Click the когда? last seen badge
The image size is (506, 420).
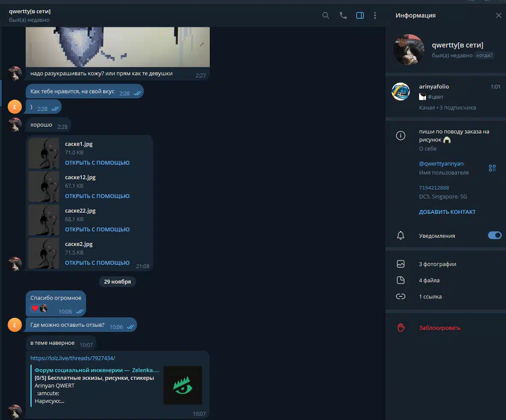tap(485, 56)
